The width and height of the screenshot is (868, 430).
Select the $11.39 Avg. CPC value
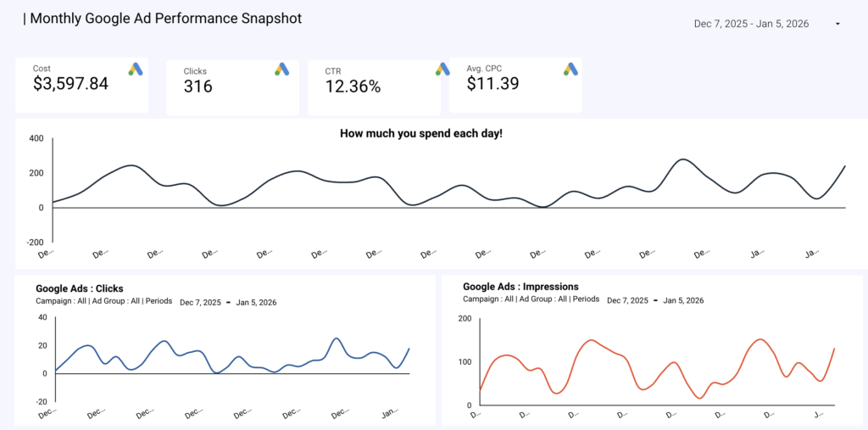[492, 84]
